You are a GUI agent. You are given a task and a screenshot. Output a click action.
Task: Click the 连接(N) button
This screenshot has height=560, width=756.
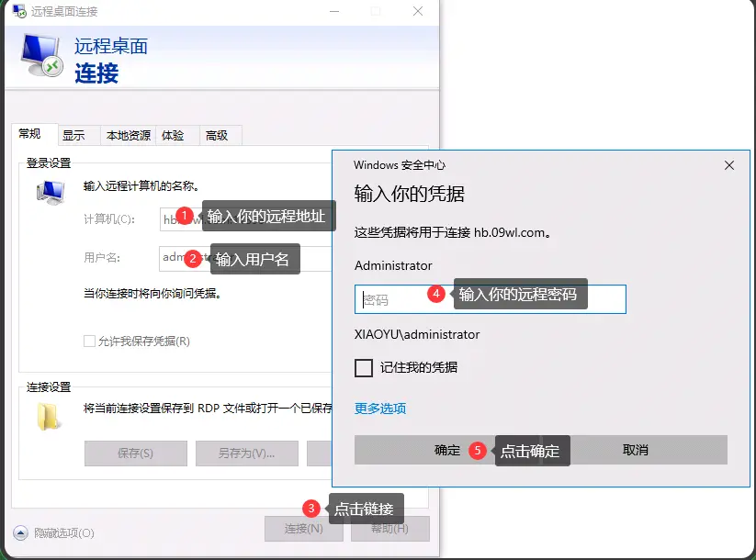click(x=304, y=529)
